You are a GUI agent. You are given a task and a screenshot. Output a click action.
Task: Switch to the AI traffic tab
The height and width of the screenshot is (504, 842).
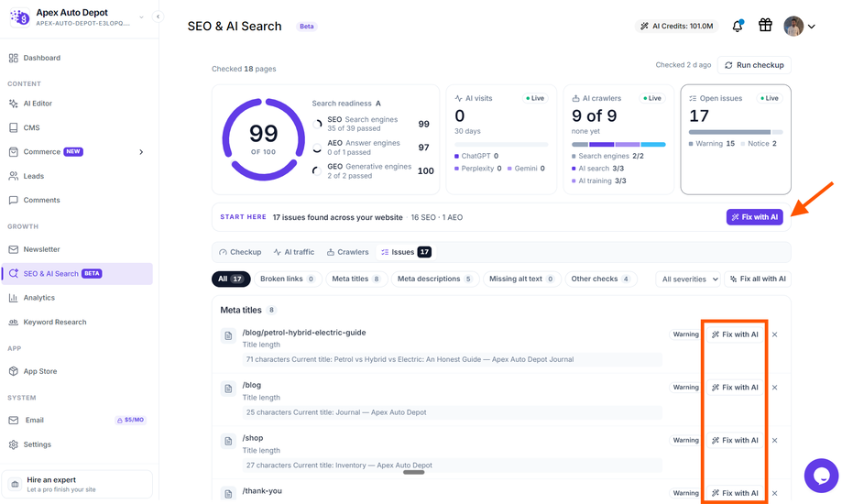pos(294,252)
